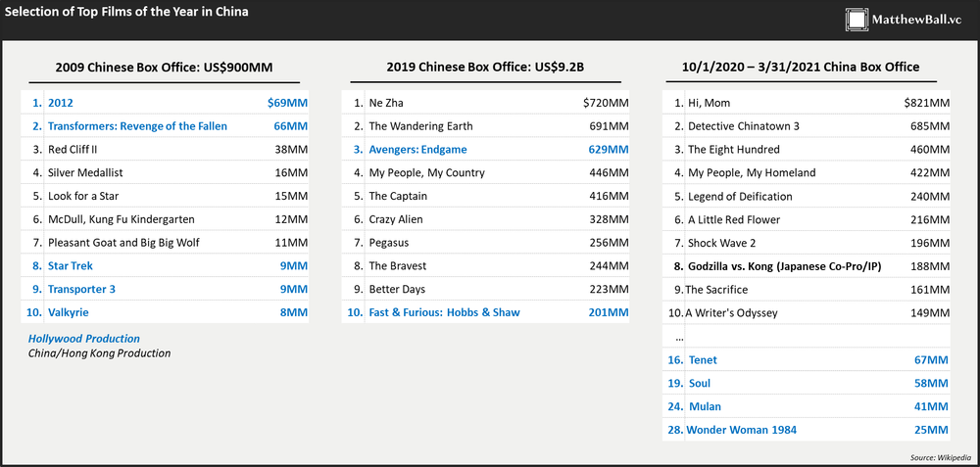Select 'Hi, Mom' in the 2020-2021 list

pyautogui.click(x=709, y=103)
